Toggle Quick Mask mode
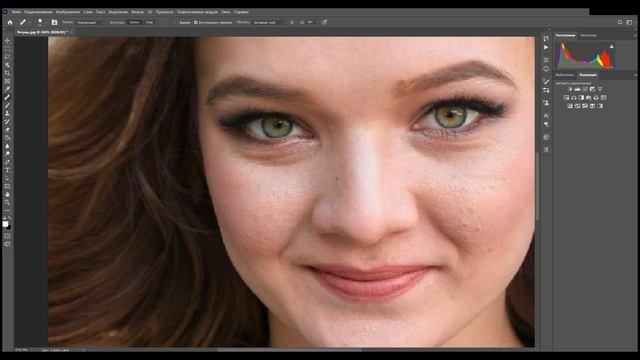 [7, 236]
